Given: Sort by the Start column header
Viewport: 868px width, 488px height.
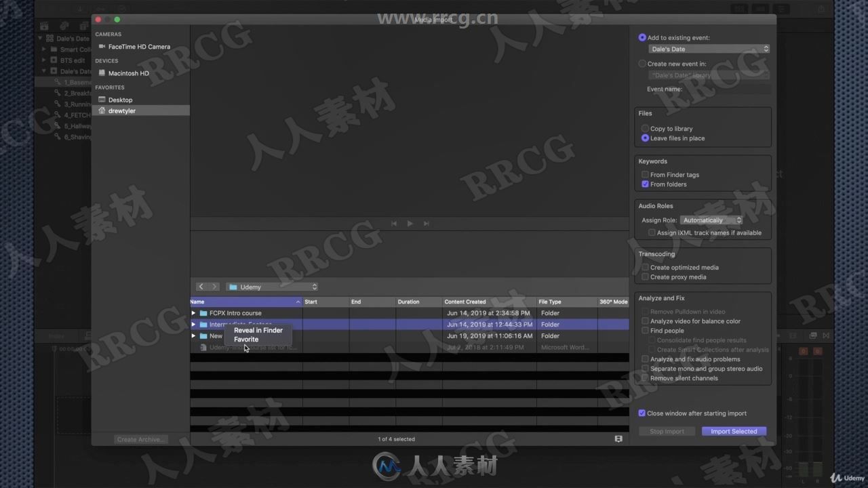Looking at the screenshot, I should [x=325, y=302].
